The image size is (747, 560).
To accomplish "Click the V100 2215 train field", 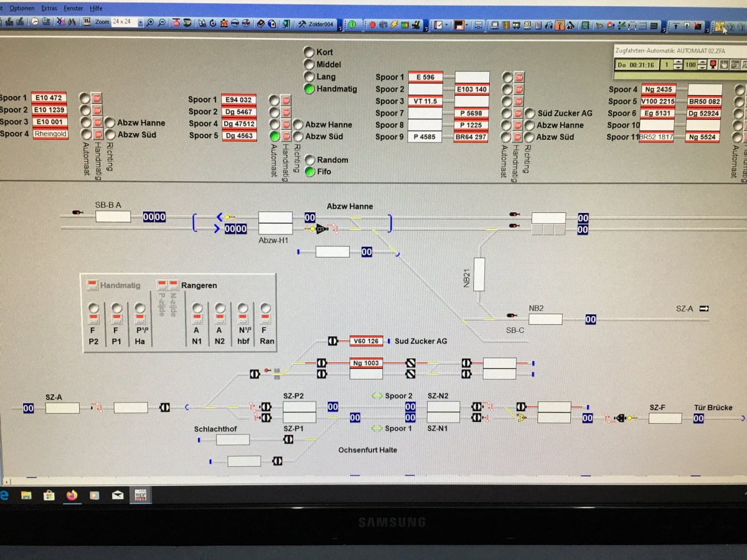I will (x=658, y=101).
